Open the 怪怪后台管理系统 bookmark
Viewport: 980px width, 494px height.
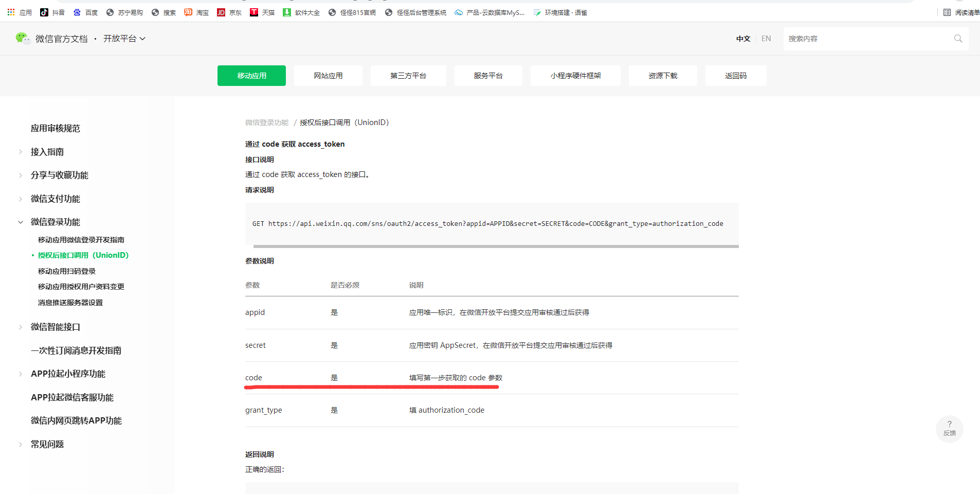click(415, 12)
